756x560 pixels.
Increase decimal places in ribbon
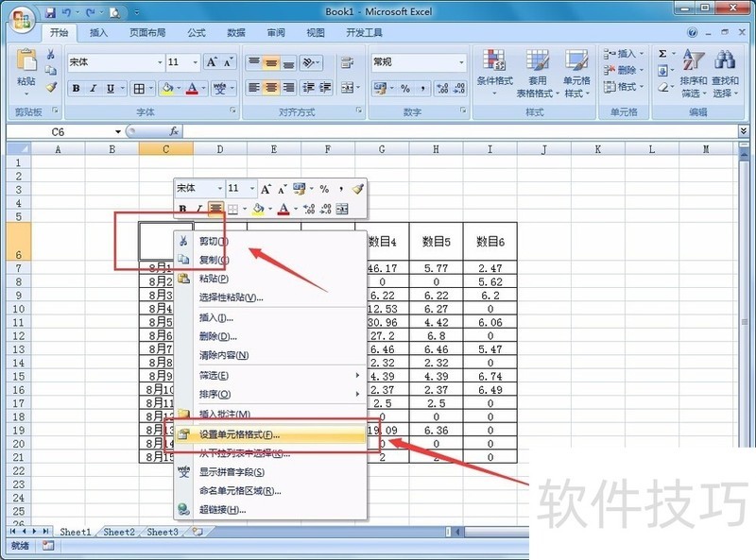click(441, 88)
